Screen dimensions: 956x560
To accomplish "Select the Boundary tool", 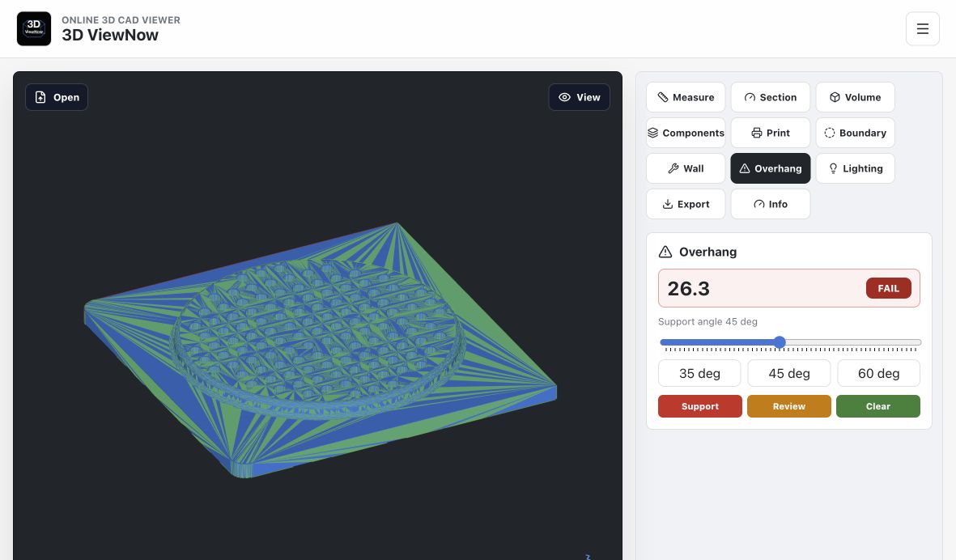I will point(856,133).
